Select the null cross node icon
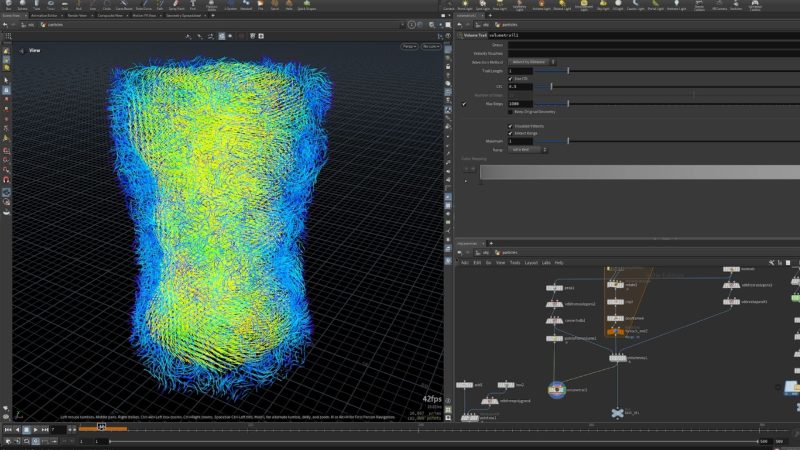The width and height of the screenshot is (800, 450). [617, 412]
